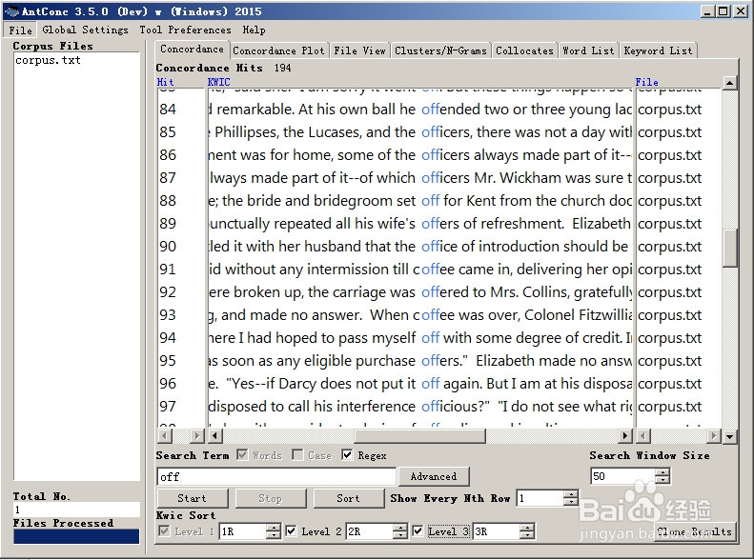
Task: Click the Total No. field
Action: (77, 510)
